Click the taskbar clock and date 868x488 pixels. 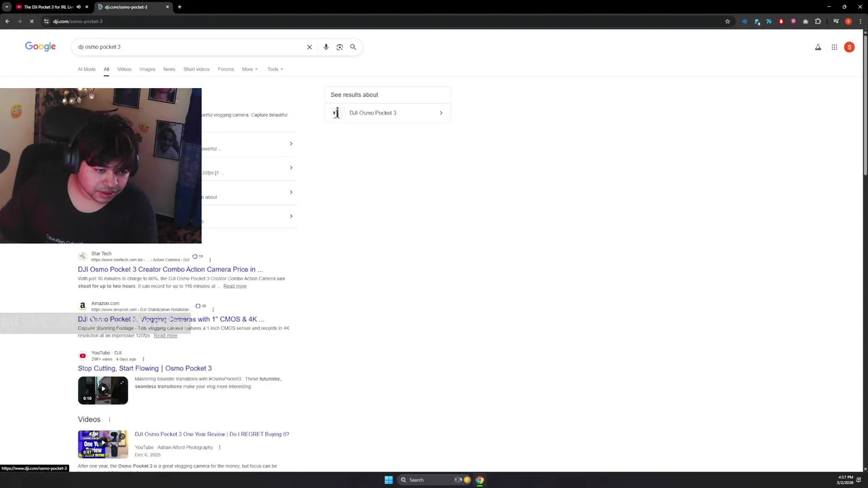[844, 480]
